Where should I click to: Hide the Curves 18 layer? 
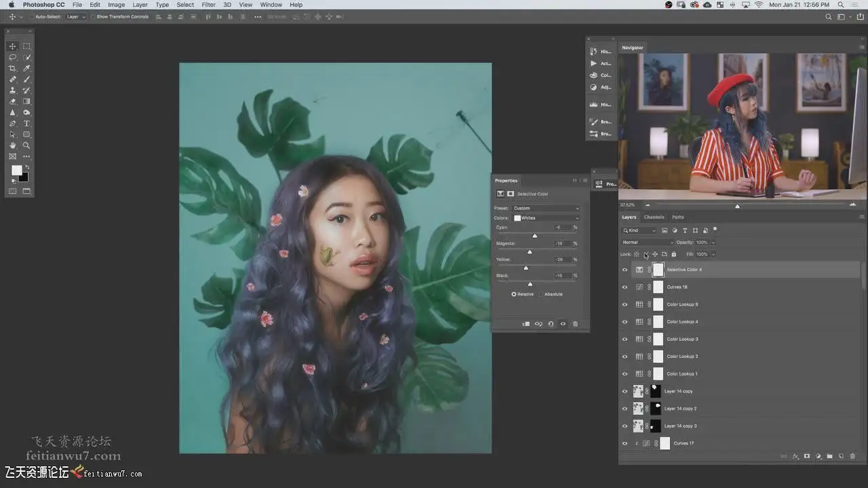click(x=625, y=287)
